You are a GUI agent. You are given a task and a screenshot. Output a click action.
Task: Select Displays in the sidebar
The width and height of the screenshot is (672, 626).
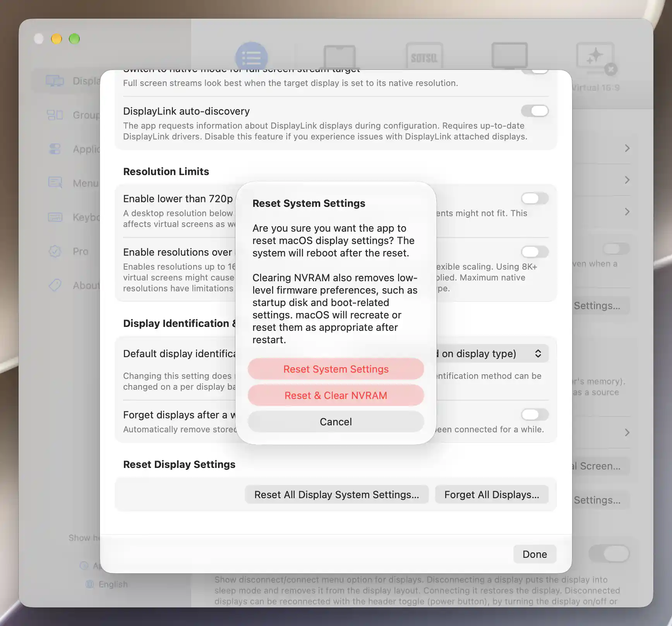pyautogui.click(x=66, y=81)
